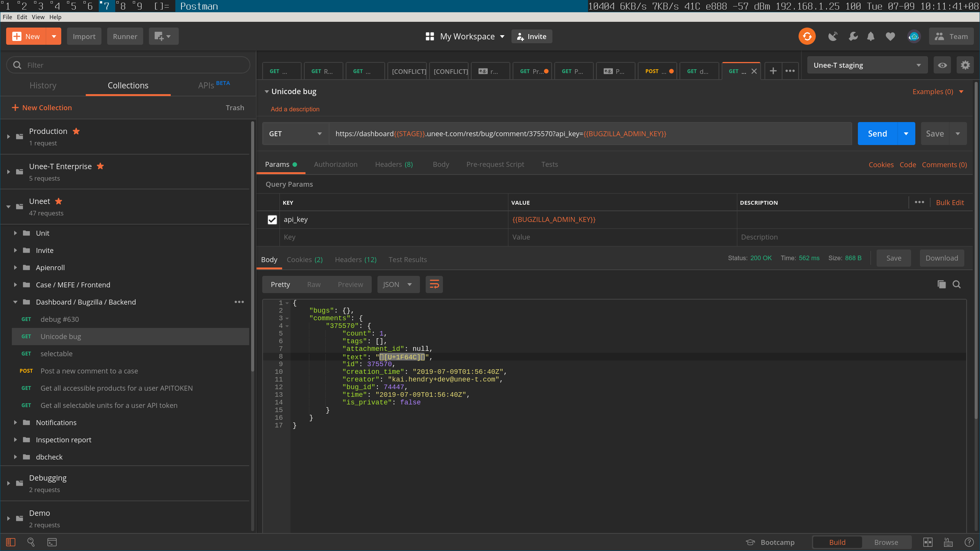
Task: Open the user avatar menu
Action: click(x=914, y=36)
